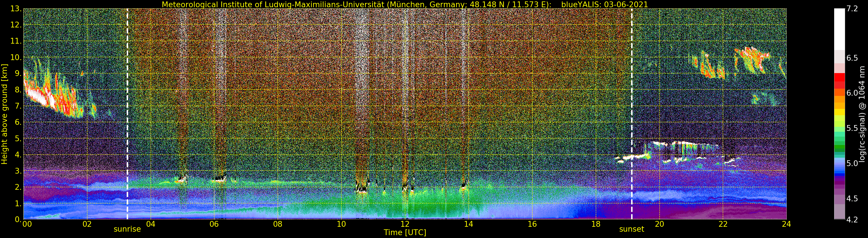The image size is (868, 238).
Task: Click the 'sunrise' label below the axis
Action: point(127,229)
